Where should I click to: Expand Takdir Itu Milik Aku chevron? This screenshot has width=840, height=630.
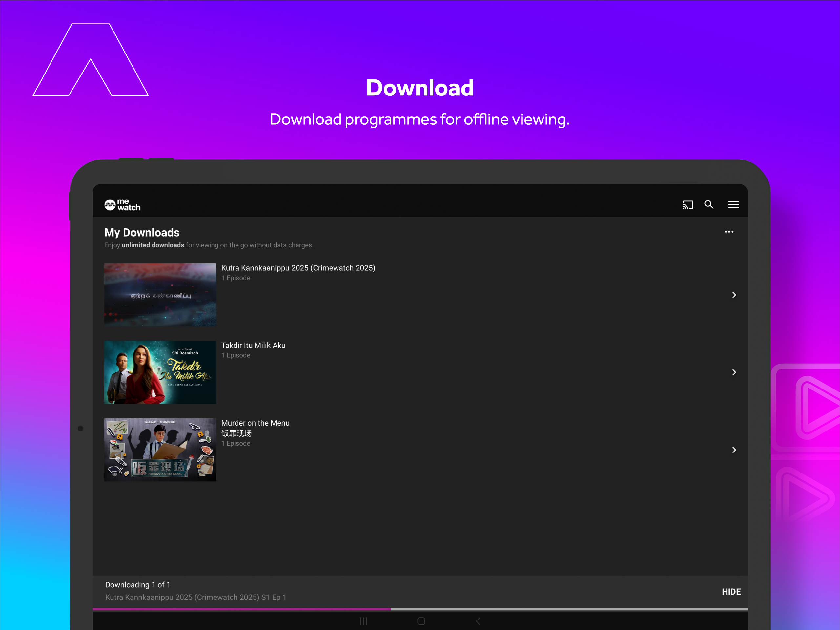tap(734, 372)
